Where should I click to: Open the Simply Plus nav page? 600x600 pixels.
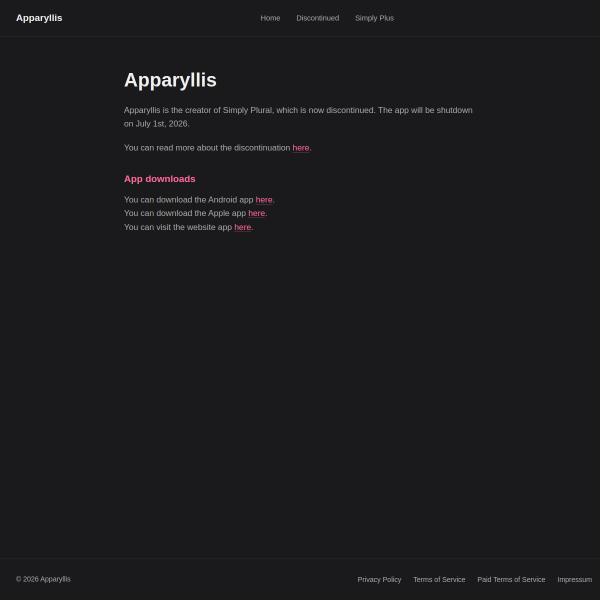click(x=374, y=18)
